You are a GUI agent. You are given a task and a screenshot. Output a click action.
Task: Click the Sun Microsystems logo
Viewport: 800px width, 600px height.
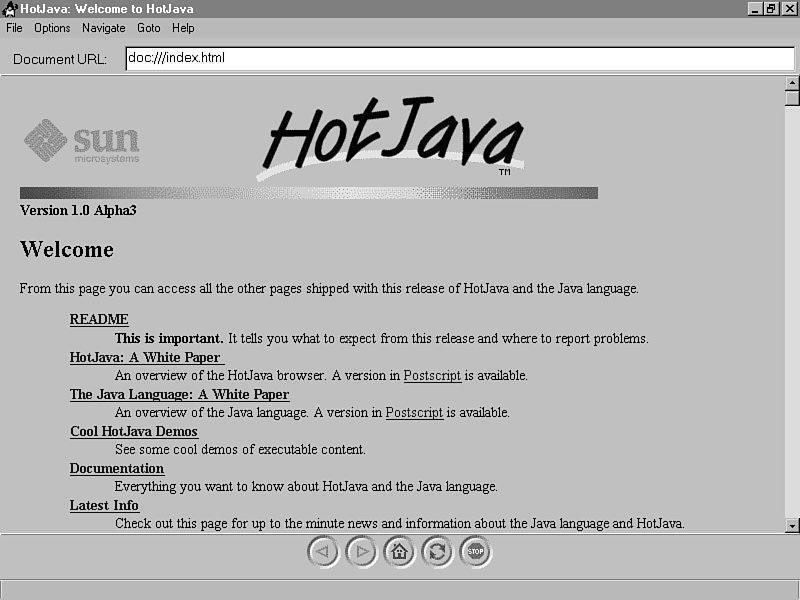[82, 141]
